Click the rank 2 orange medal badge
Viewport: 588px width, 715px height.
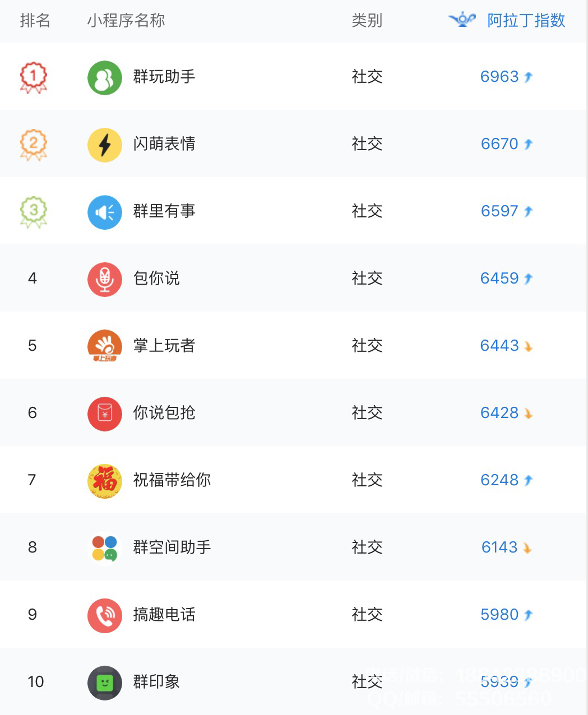point(34,145)
